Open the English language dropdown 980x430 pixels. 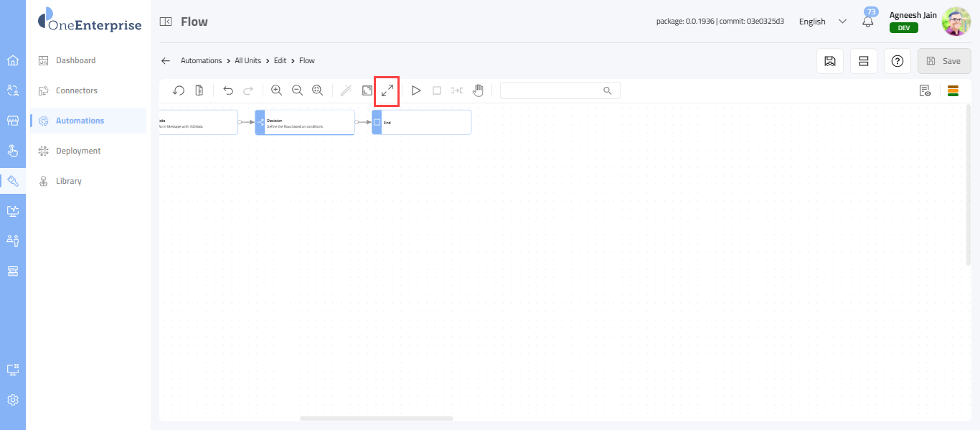(822, 22)
